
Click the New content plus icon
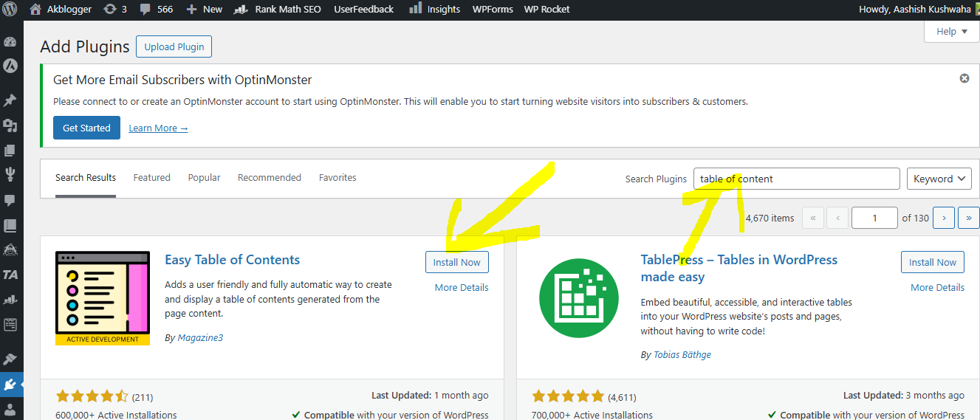[x=192, y=9]
